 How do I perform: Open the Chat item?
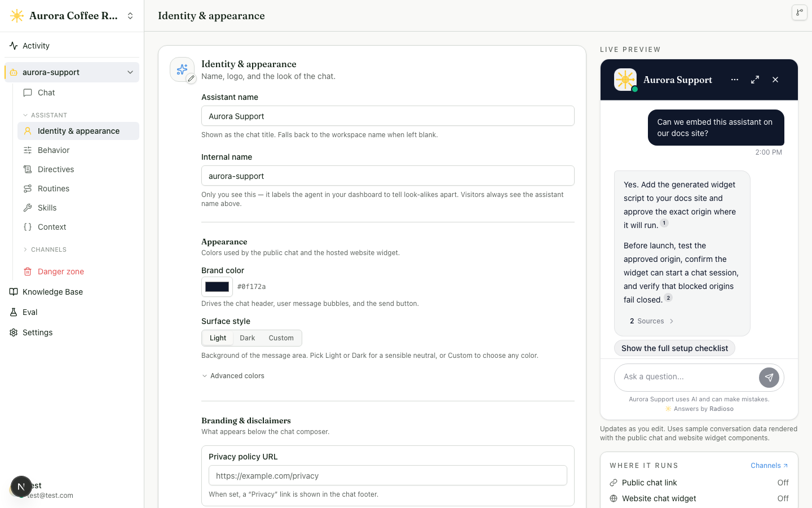(x=78, y=93)
